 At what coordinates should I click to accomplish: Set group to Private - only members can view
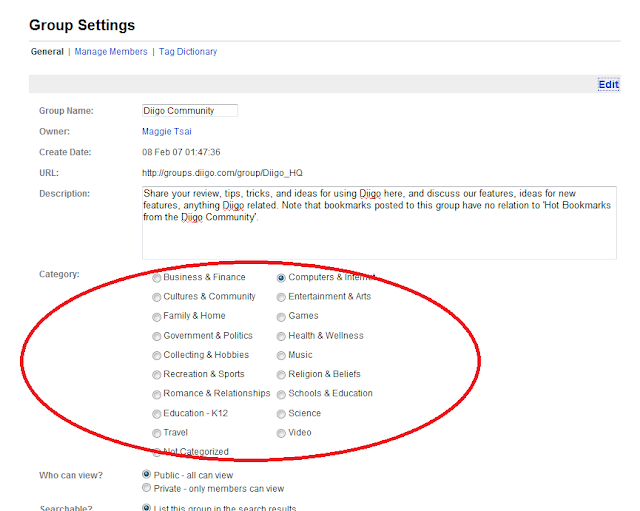click(146, 488)
